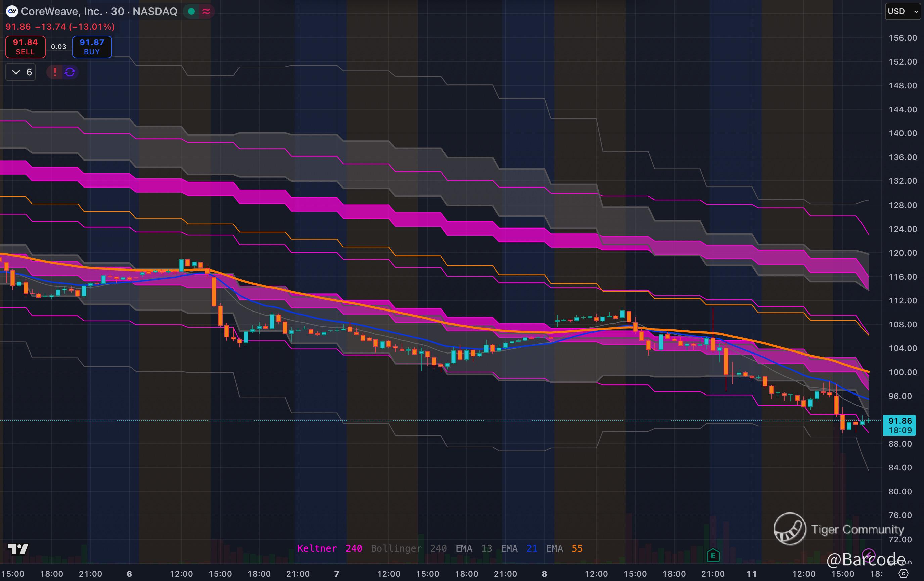Open the earnings E marker on timeline

tap(712, 555)
